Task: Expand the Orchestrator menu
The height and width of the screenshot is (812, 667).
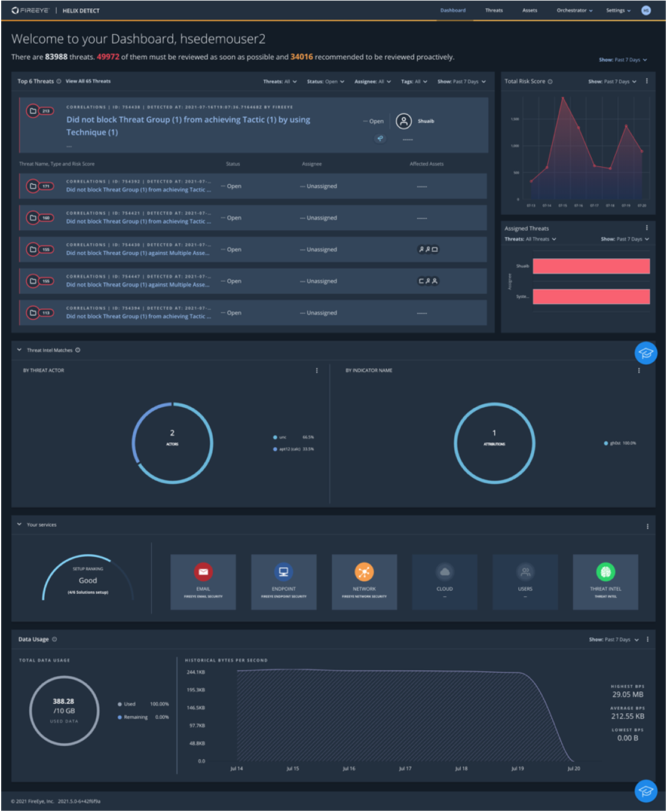Action: [574, 10]
